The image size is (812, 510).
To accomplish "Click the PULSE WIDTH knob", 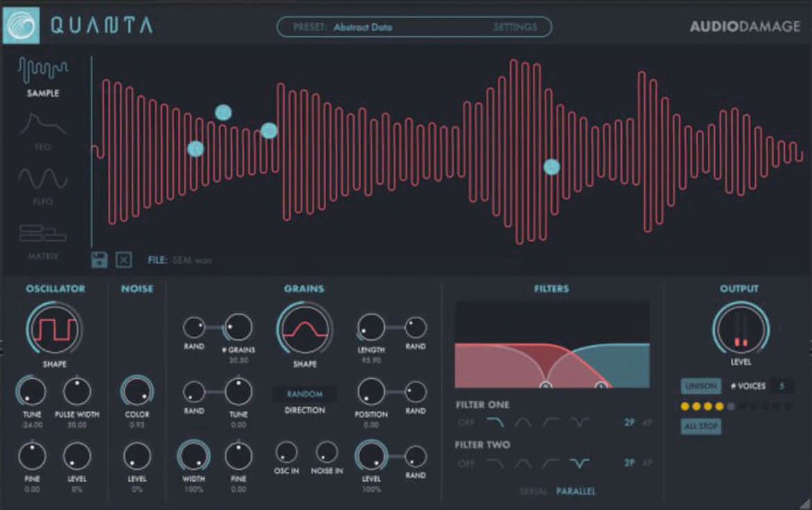I will point(77,391).
